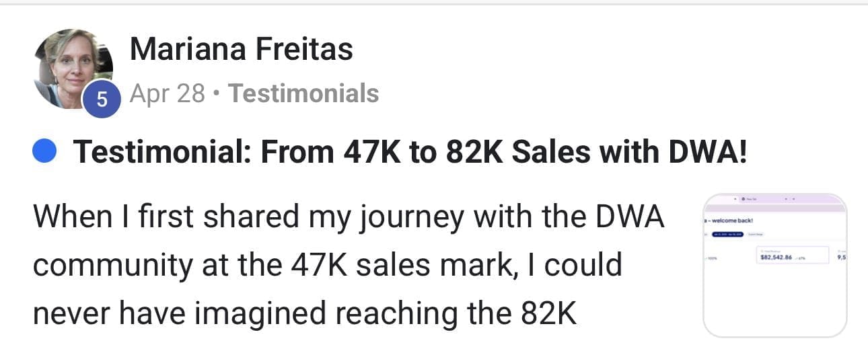Open the Mariana Freitas author name link

241,50
